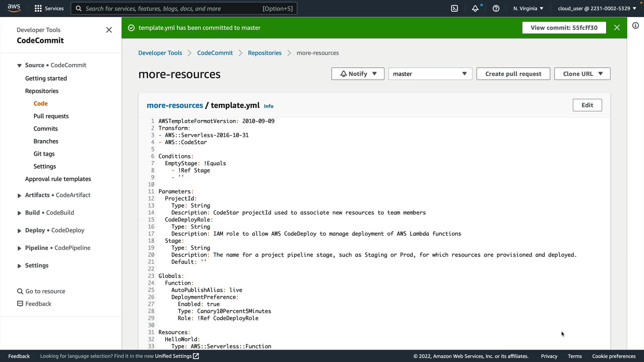Open the info panel circle icon
The height and width of the screenshot is (362, 644).
(x=635, y=25)
